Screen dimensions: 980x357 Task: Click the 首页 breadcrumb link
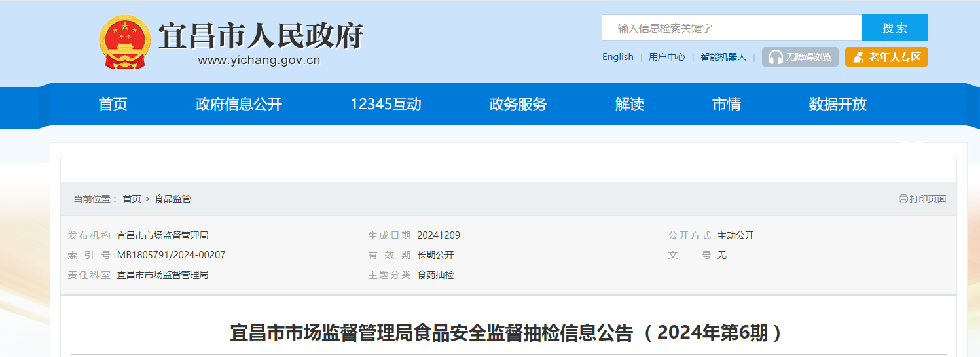click(132, 199)
